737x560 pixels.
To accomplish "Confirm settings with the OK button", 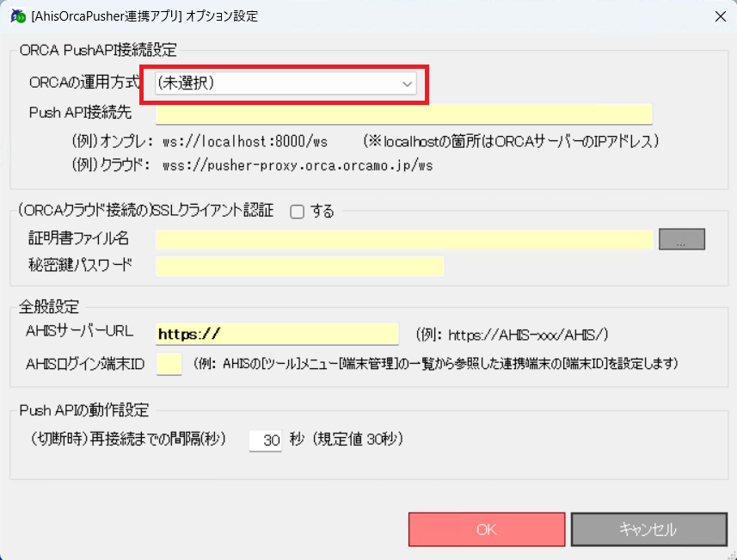I will click(x=486, y=529).
